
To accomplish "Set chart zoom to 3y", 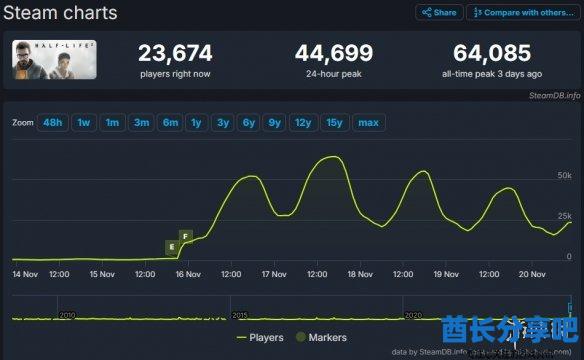I will tap(223, 122).
